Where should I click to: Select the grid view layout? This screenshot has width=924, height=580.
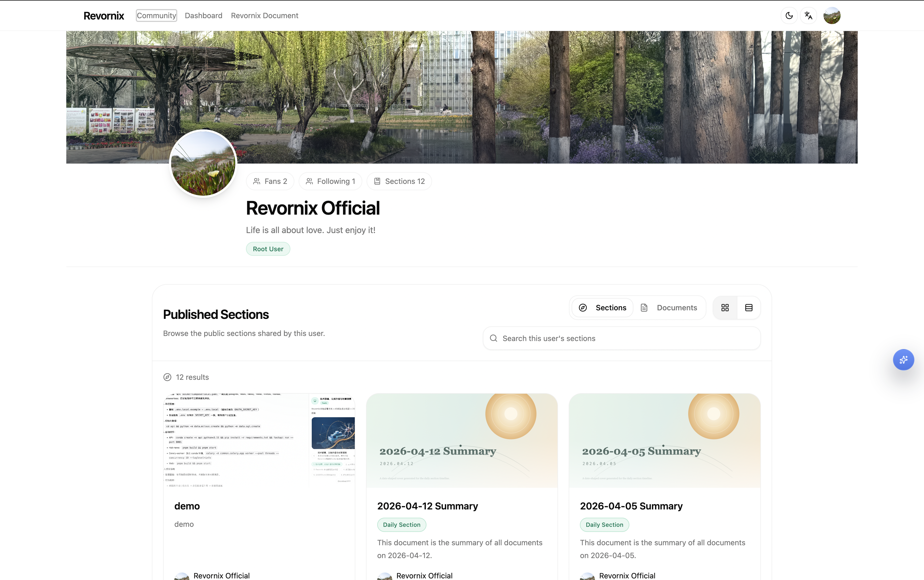click(725, 308)
